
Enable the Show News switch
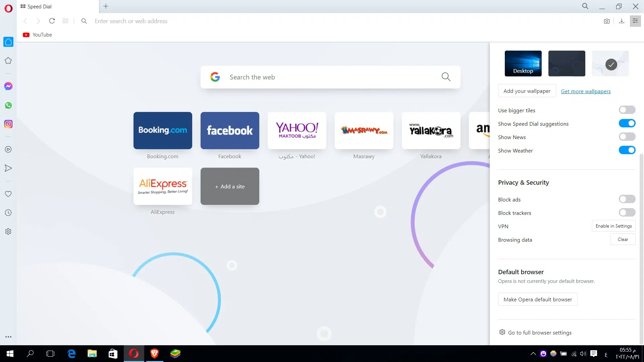tap(627, 137)
